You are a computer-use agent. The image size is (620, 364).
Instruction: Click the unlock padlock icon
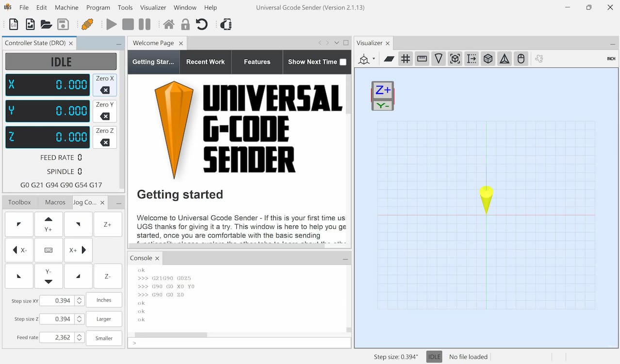[x=185, y=24]
